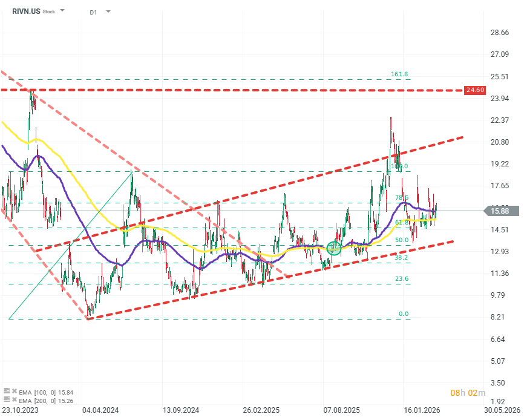Click the 23.6 Fibonacci level label

pos(402,279)
